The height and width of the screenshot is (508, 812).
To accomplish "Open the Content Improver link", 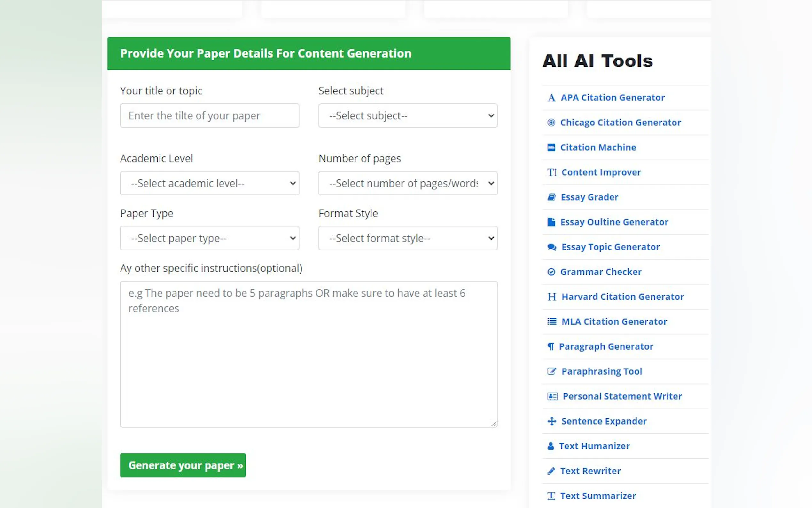I will pos(601,172).
